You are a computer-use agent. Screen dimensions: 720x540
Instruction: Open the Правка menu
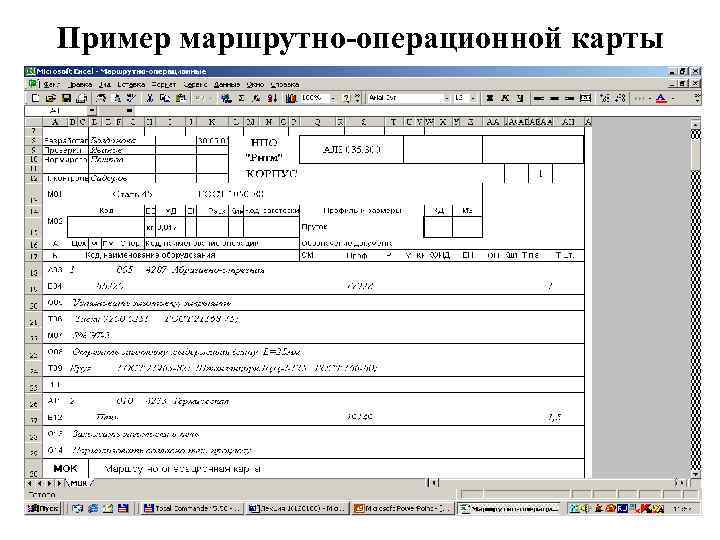pyautogui.click(x=80, y=85)
